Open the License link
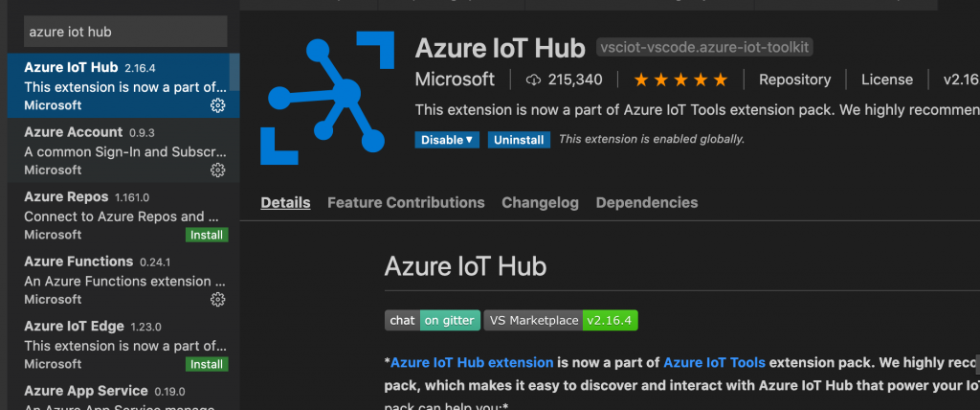The height and width of the screenshot is (410, 980). [887, 80]
